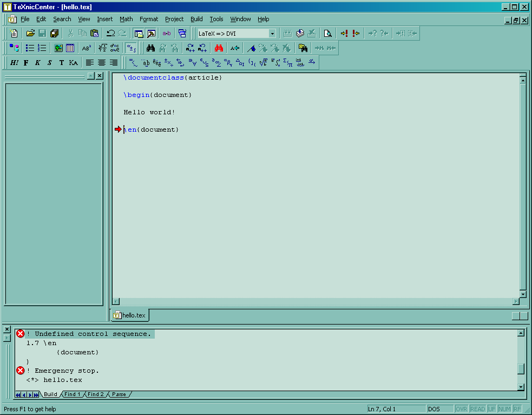Click the center alignment icon

click(101, 62)
